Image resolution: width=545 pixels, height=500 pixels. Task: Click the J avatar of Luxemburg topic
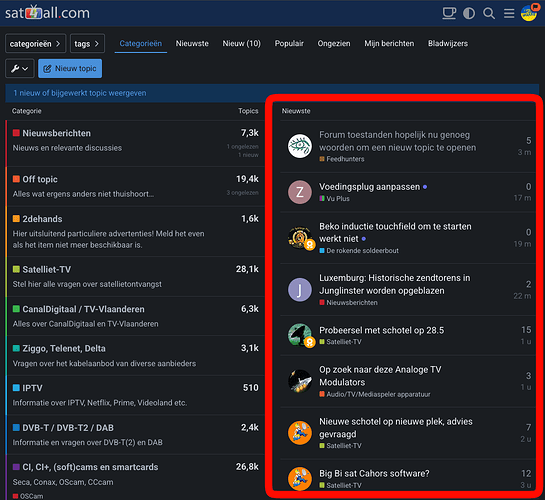(300, 290)
